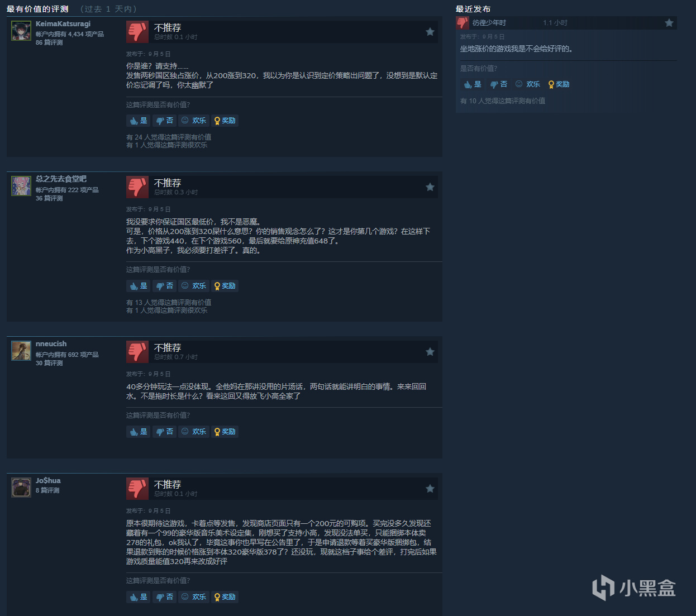Click star icon on Jo$hua review header

[x=430, y=489]
